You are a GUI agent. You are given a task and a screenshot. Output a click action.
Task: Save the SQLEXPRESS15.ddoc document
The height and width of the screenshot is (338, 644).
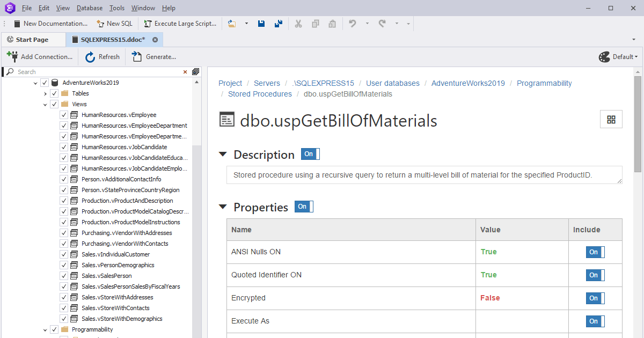[x=261, y=24]
